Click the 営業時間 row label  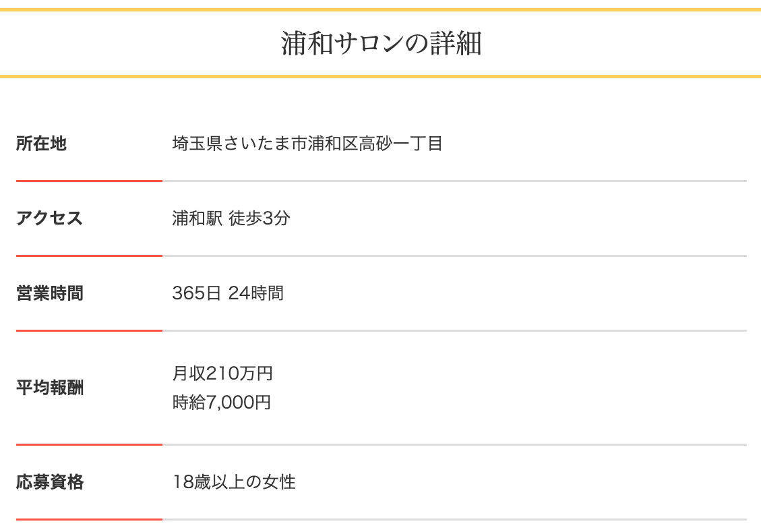tap(49, 293)
